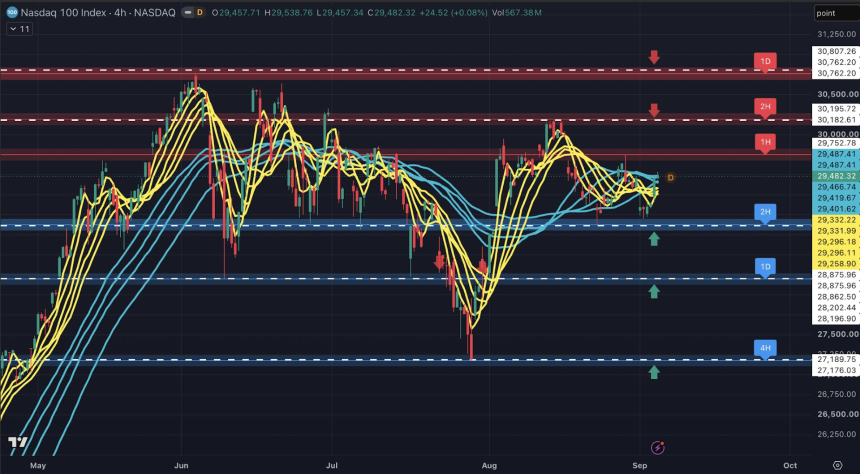Click the Oct label on the time axis
The width and height of the screenshot is (860, 474).
(790, 465)
